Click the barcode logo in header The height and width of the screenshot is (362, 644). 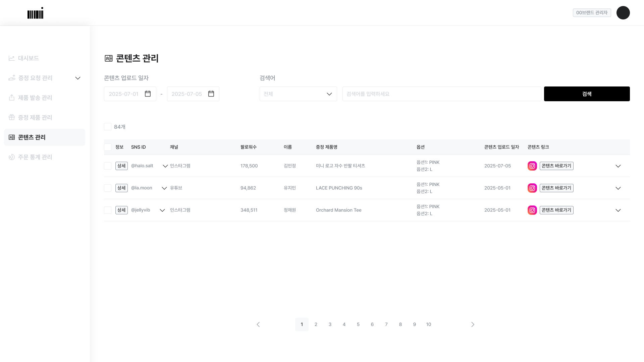tap(35, 13)
